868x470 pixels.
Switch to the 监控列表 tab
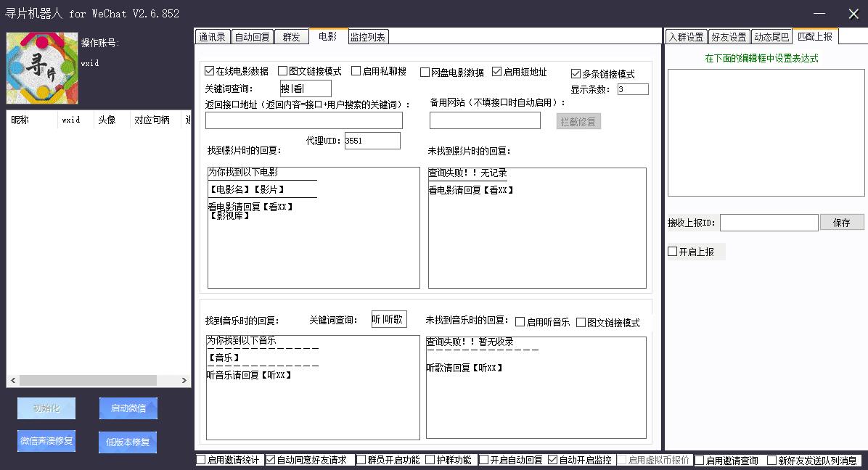tap(368, 37)
